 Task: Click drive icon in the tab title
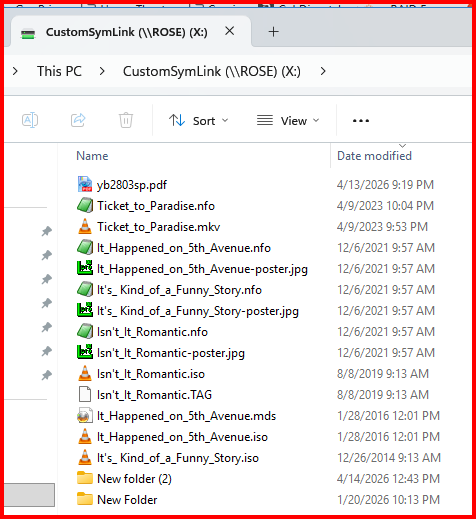28,34
